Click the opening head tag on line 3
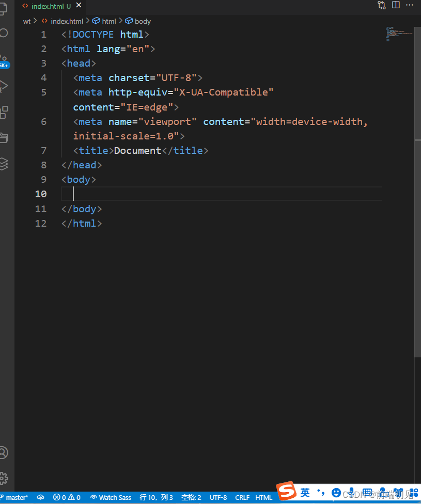The image size is (421, 504). tap(79, 64)
